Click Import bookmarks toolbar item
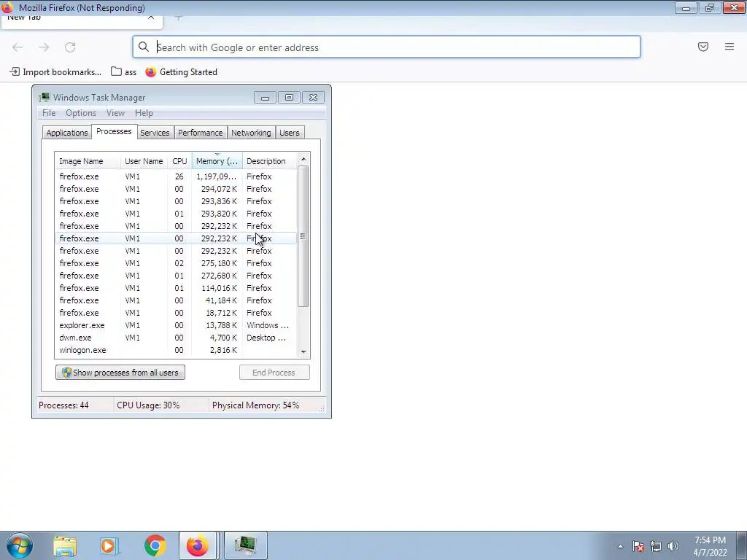 [x=55, y=72]
